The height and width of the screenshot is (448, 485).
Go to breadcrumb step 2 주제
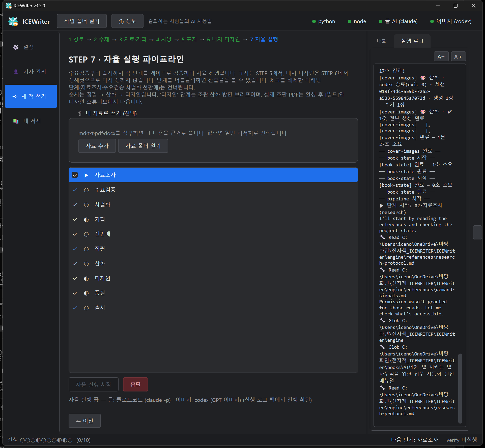[101, 39]
